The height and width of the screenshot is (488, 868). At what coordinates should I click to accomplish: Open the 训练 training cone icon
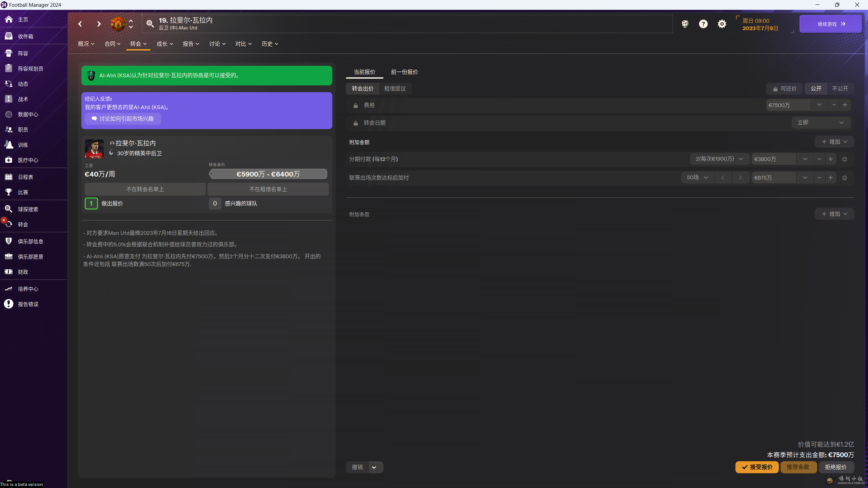[9, 145]
